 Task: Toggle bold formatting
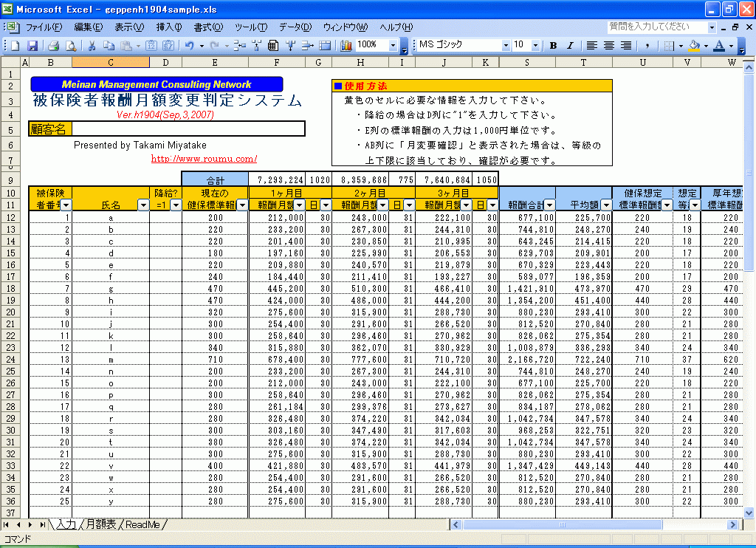tap(552, 45)
